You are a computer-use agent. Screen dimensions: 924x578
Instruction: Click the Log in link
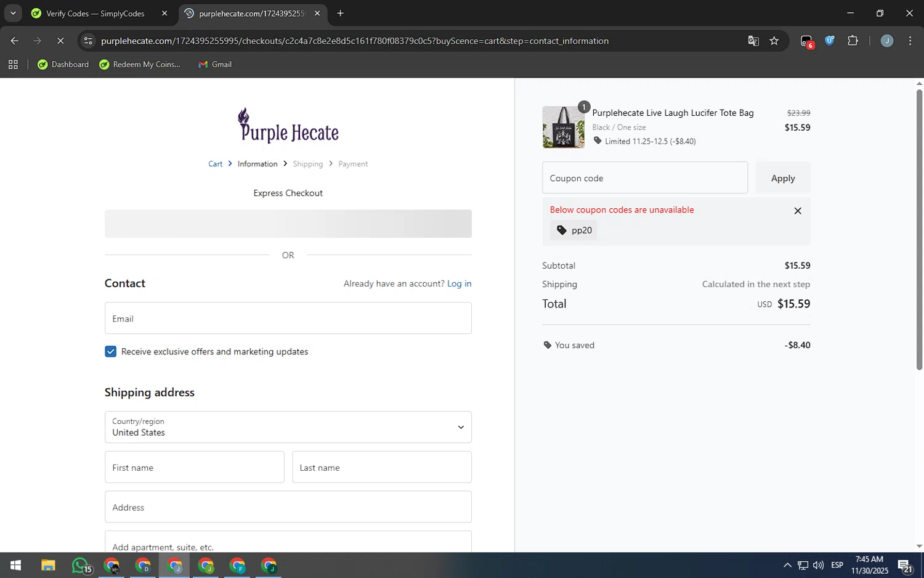click(459, 283)
